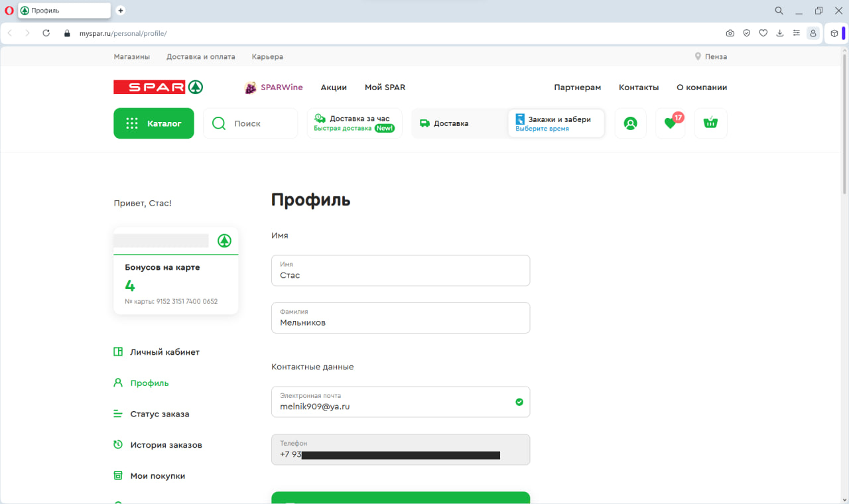Screen dimensions: 849x504
Task: Click the download icon in the browser toolbar
Action: coord(780,32)
